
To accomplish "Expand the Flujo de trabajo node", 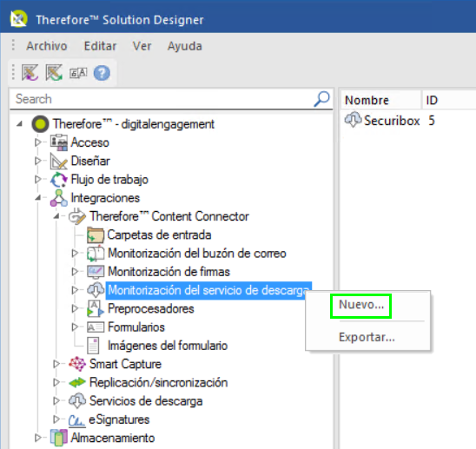I will click(x=37, y=179).
